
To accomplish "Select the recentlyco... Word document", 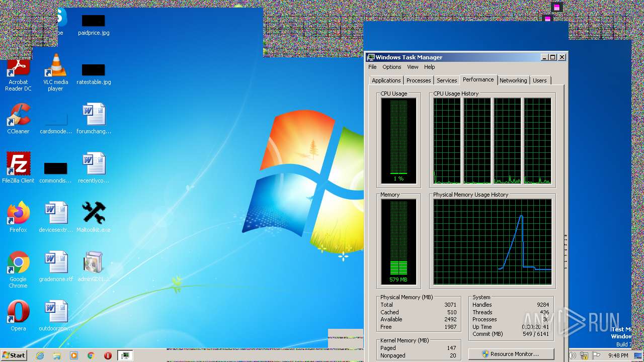I will (94, 168).
